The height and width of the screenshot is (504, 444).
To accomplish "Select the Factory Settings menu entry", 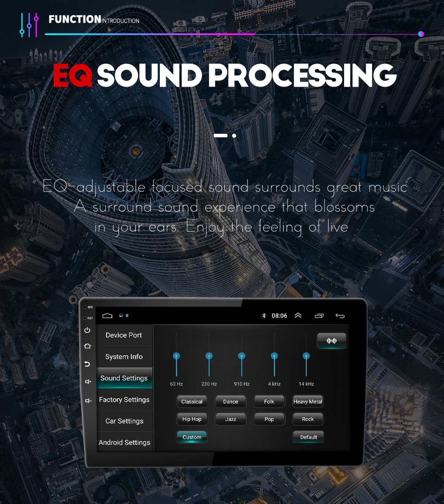I will [x=124, y=400].
